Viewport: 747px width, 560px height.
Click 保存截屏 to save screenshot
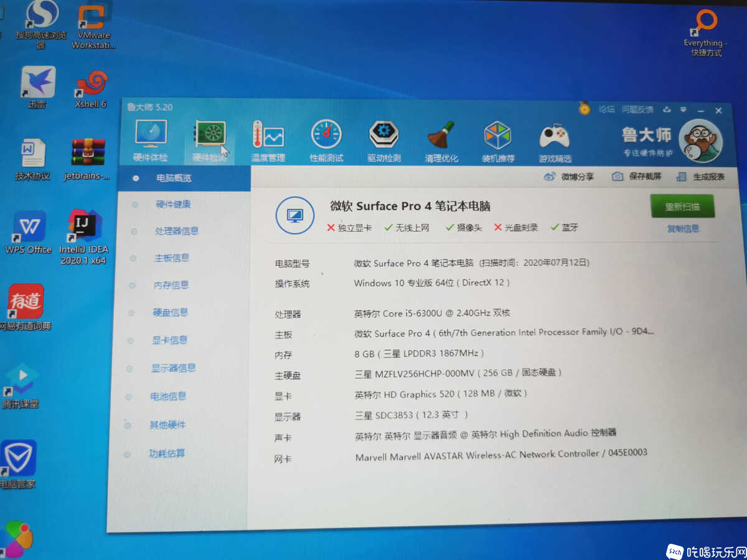point(636,177)
